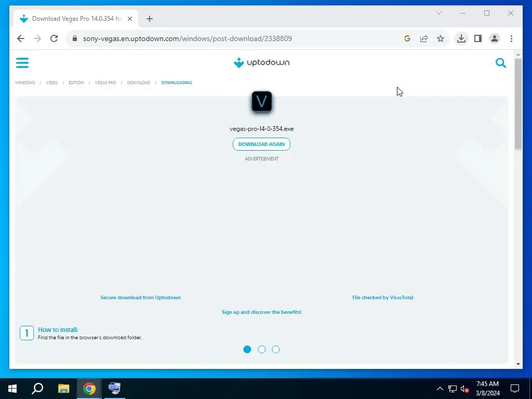Go to WINDOWS breadcrumb
Viewport: 532px width, 399px height.
click(25, 83)
